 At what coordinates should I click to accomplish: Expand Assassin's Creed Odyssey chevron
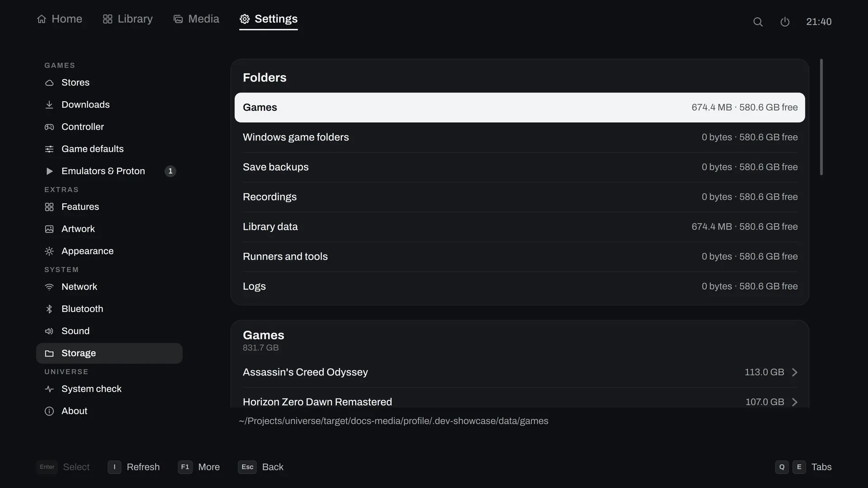coord(794,372)
